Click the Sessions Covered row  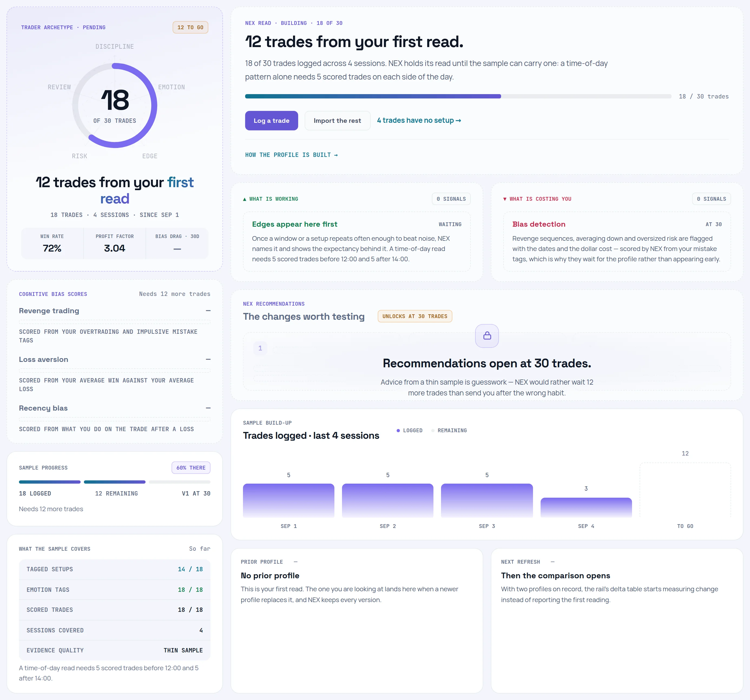[x=115, y=630]
